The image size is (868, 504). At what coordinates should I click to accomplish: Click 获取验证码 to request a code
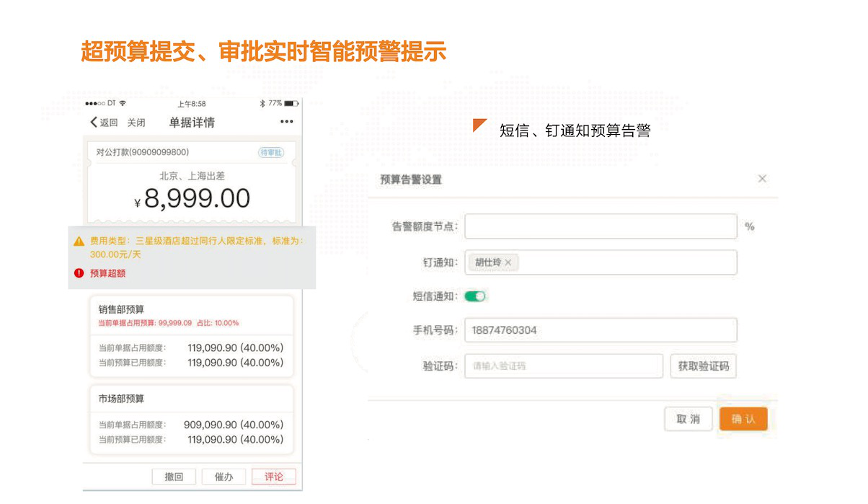pos(703,366)
